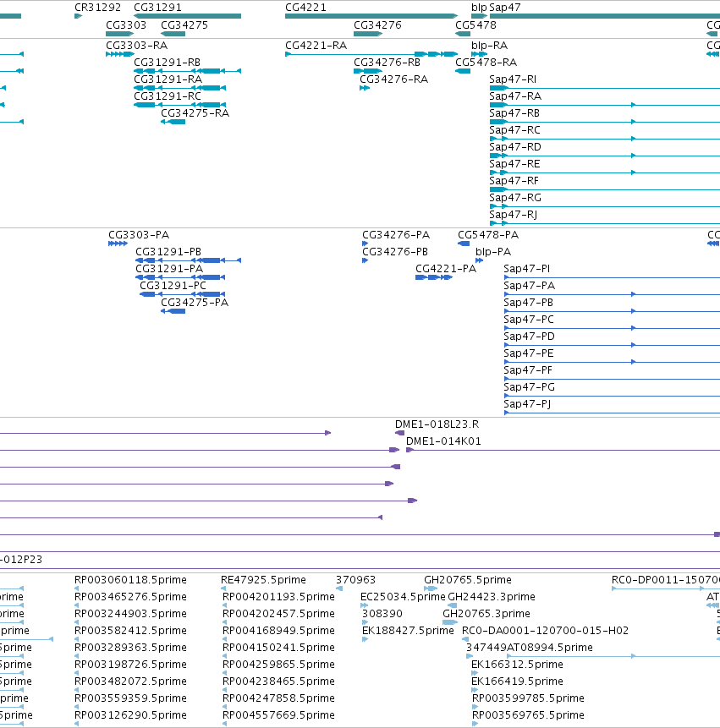
Task: Click transcript Sap47-RC
Action: point(514,130)
